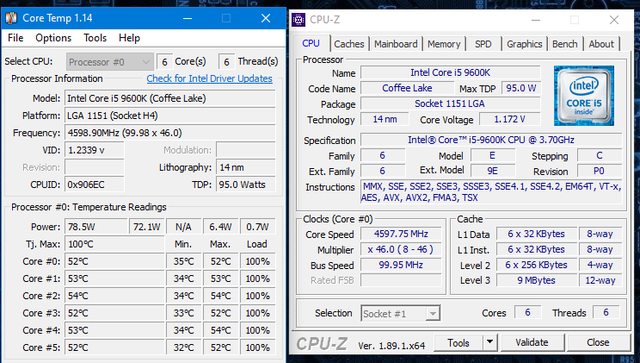Minimize the CPU-Z window
640x363 pixels.
coord(536,20)
